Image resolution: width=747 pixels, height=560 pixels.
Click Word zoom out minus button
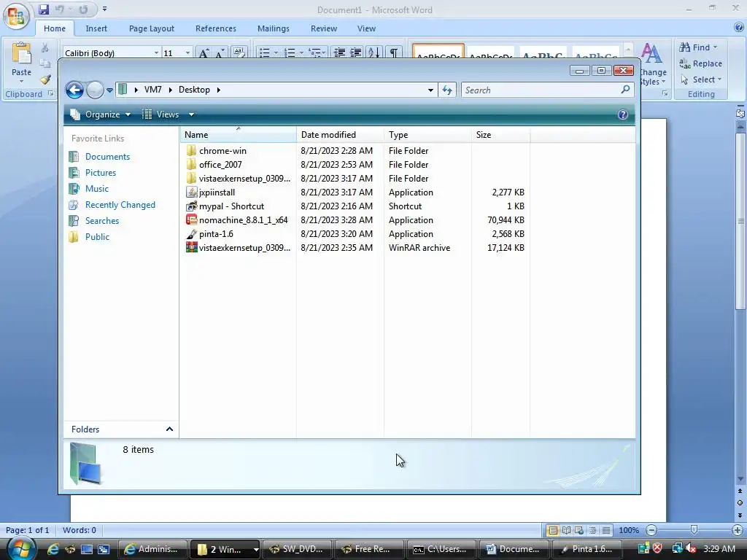[x=651, y=530]
